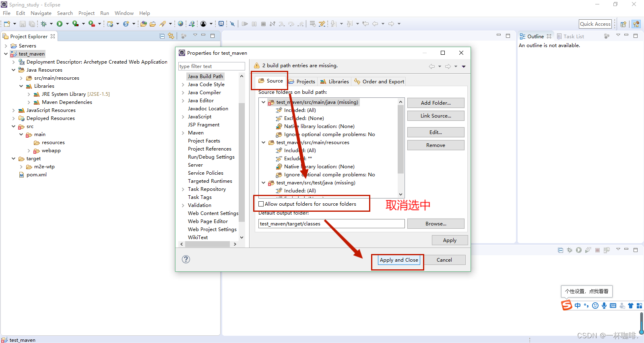The height and width of the screenshot is (343, 644).
Task: Click the Cancel button
Action: point(444,260)
